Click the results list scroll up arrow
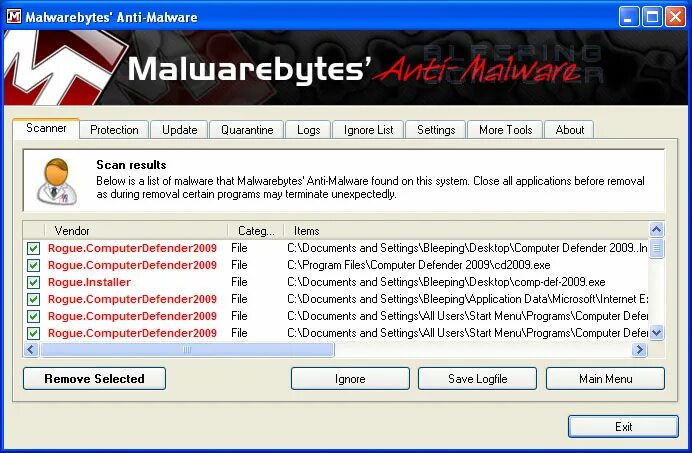The height and width of the screenshot is (453, 692). click(656, 230)
